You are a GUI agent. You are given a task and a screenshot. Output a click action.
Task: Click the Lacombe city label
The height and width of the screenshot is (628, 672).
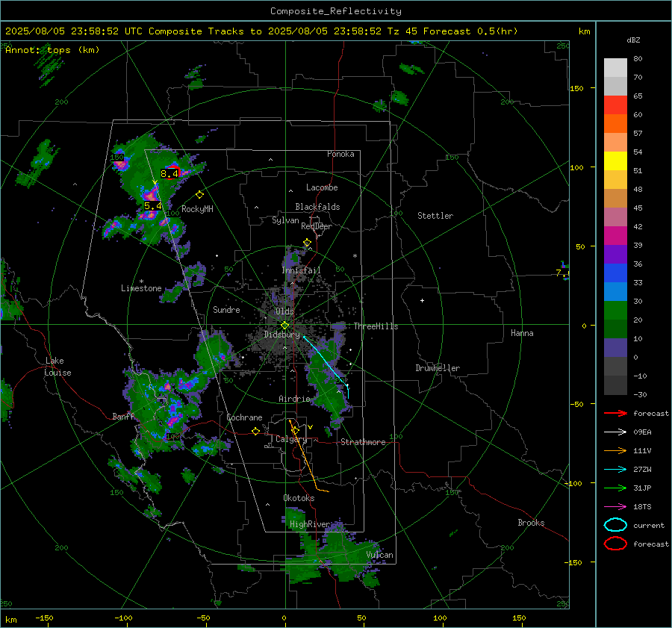point(322,187)
